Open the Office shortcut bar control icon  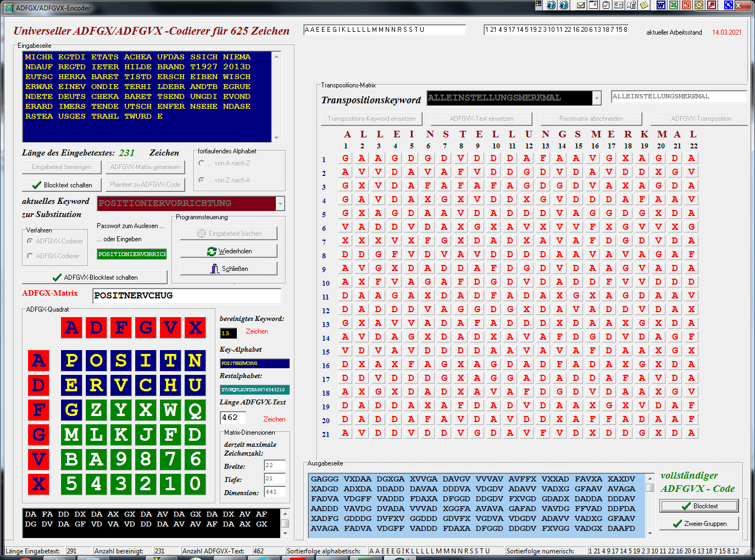point(539,5)
